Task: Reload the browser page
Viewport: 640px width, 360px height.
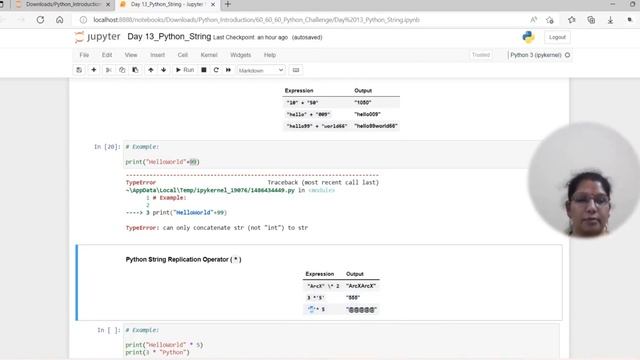Action: 40,20
